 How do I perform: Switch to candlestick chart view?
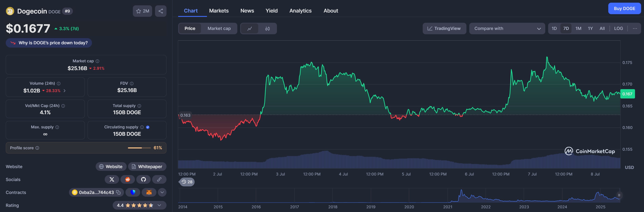[267, 28]
